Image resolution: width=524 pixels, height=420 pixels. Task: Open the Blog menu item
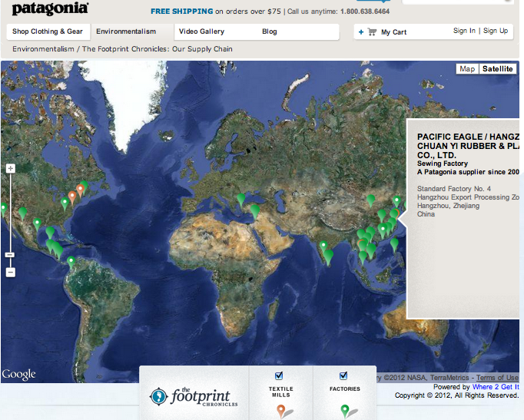(270, 31)
